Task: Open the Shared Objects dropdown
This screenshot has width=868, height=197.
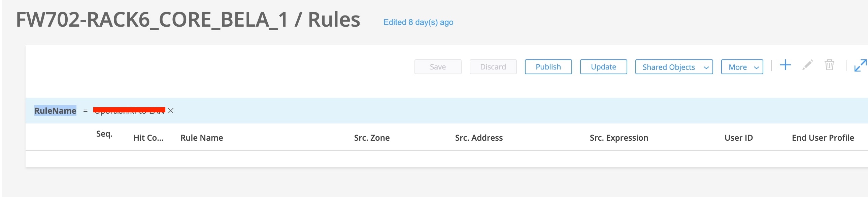Action: pyautogui.click(x=674, y=67)
